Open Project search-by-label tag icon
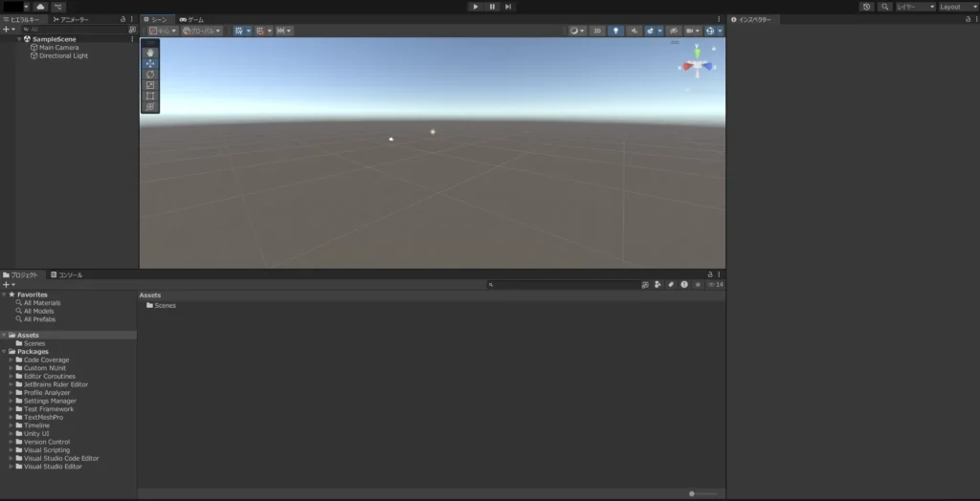 (x=671, y=285)
